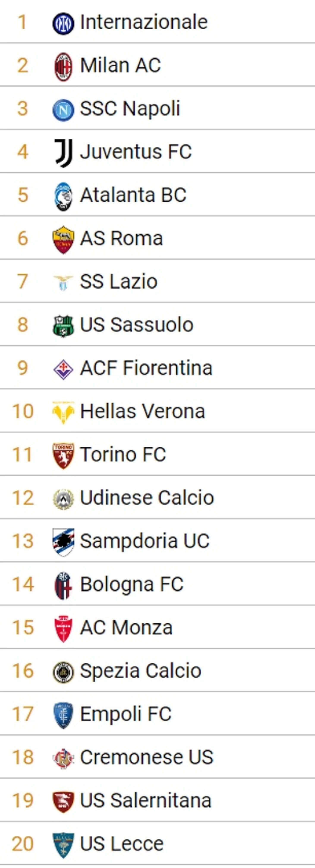Screen dimensions: 315x868
Task: Select the SSC Napoli crest icon
Action: [63, 110]
